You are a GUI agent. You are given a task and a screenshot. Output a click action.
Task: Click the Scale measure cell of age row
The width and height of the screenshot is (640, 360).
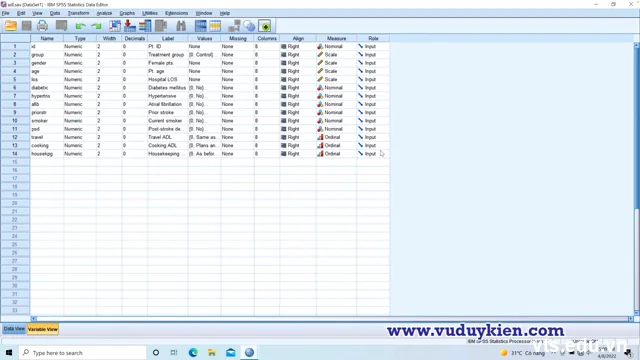[336, 71]
